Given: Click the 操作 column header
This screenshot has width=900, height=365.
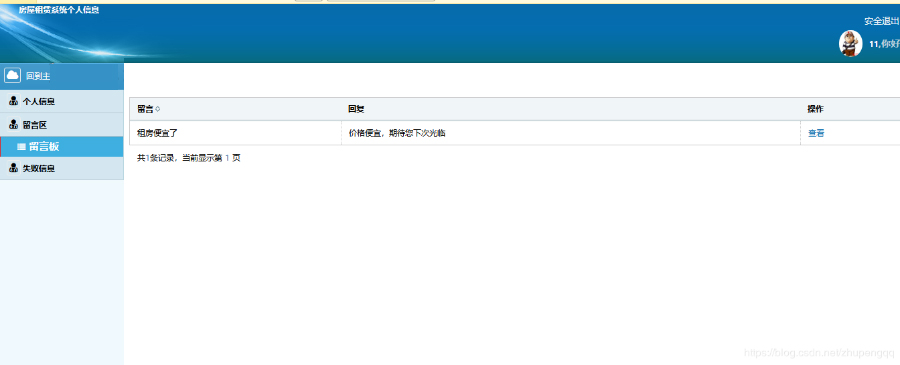Looking at the screenshot, I should tap(850, 109).
